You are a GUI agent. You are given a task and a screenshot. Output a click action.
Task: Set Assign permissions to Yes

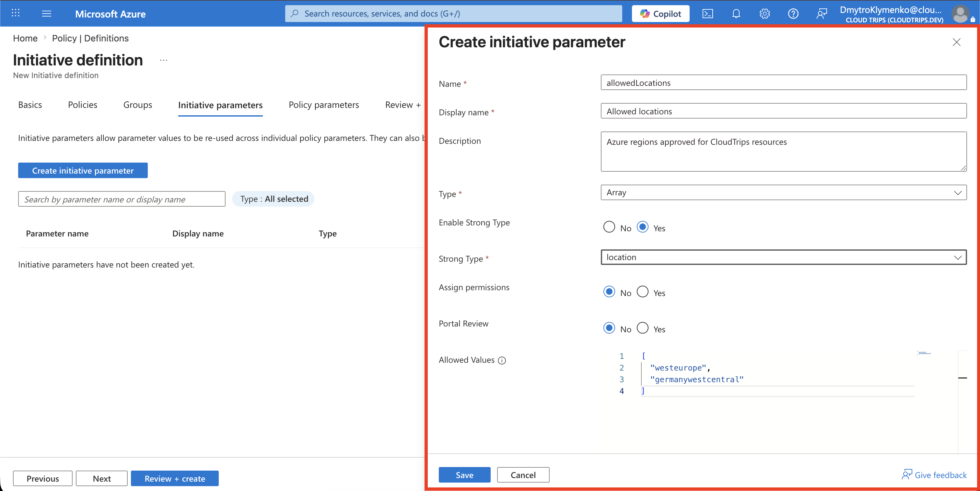[x=643, y=292]
